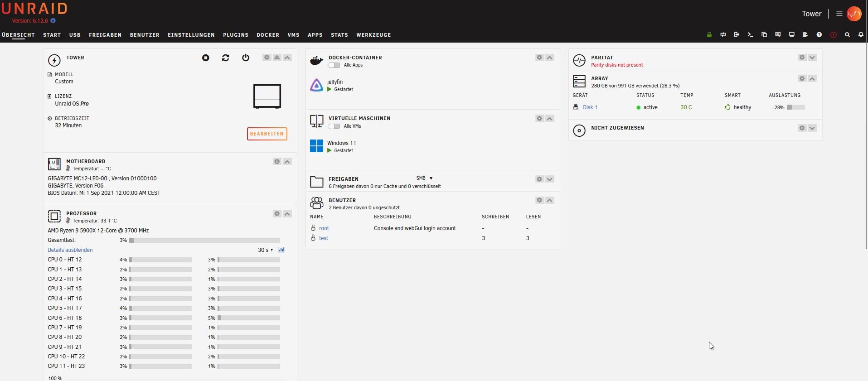The height and width of the screenshot is (381, 868).
Task: Click the red alert circle icon
Action: pos(833,35)
